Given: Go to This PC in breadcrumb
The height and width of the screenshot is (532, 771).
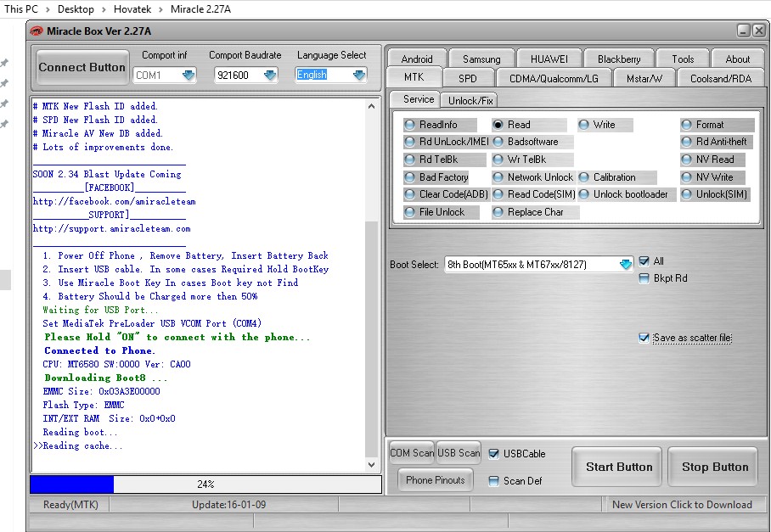Looking at the screenshot, I should (21, 8).
